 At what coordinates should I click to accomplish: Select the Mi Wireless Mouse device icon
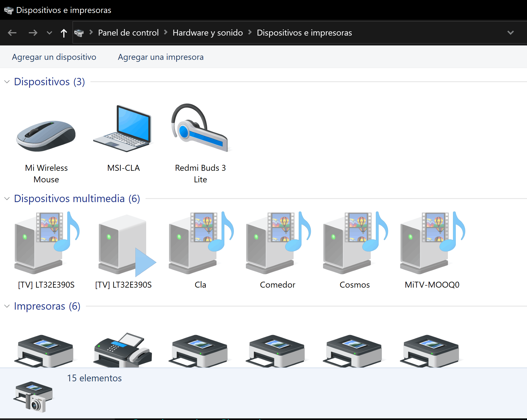pos(46,136)
